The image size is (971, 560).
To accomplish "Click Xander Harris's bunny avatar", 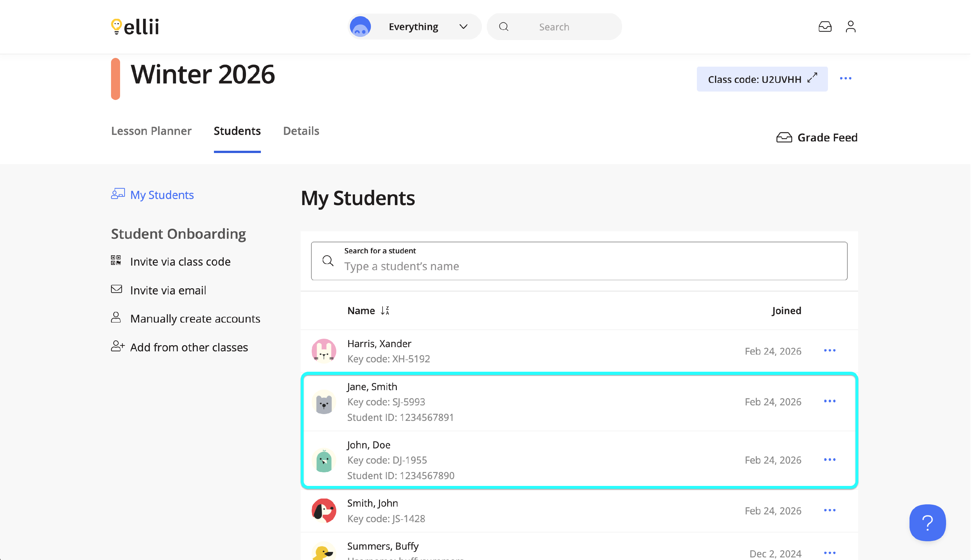I will tap(324, 351).
